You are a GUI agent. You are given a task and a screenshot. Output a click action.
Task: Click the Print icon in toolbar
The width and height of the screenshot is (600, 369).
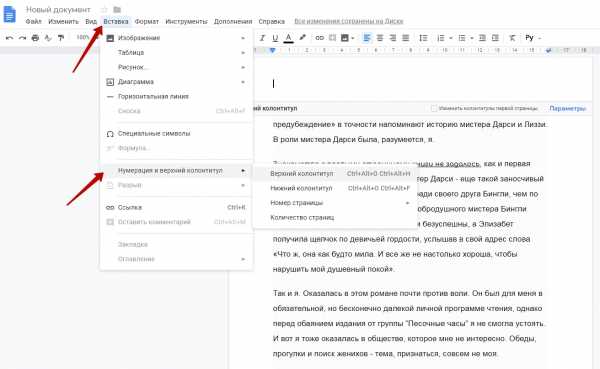click(35, 38)
